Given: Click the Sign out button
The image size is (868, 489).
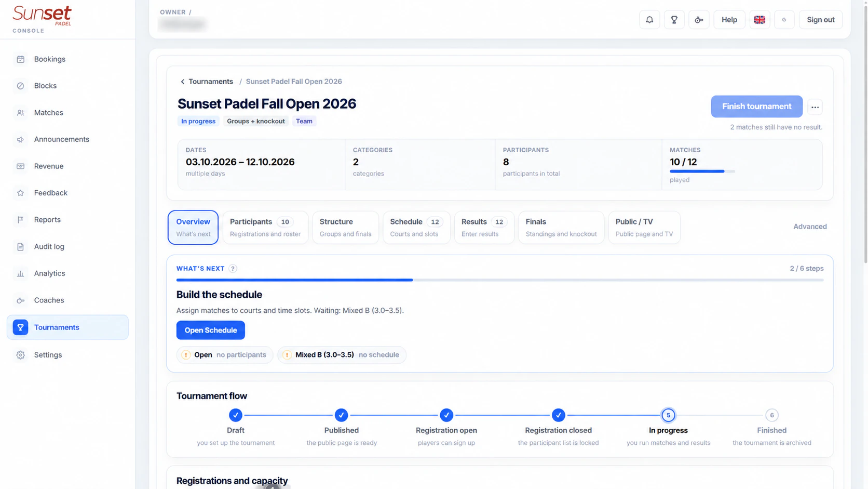Looking at the screenshot, I should click(820, 20).
